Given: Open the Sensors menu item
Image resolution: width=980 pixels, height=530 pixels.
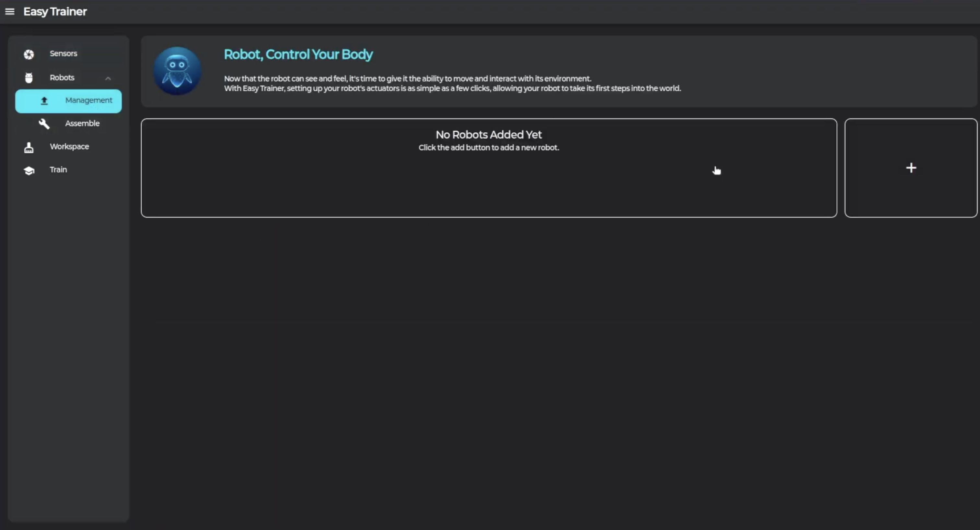Looking at the screenshot, I should coord(64,54).
